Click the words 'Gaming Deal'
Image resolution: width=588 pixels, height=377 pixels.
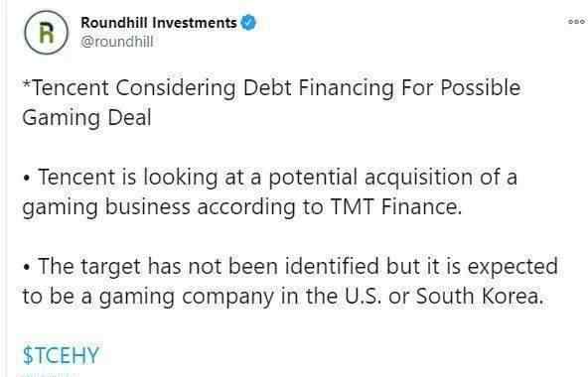(86, 118)
